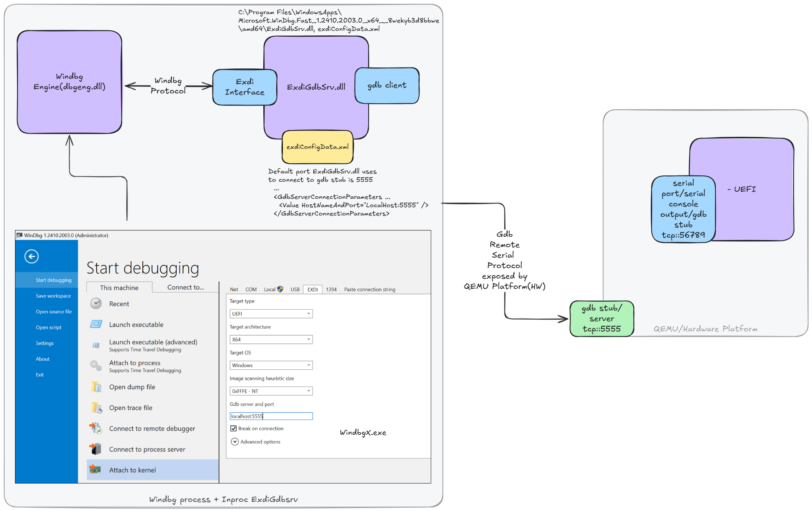This screenshot has width=812, height=511.
Task: Click Connect to remote debugger label
Action: [x=152, y=429]
